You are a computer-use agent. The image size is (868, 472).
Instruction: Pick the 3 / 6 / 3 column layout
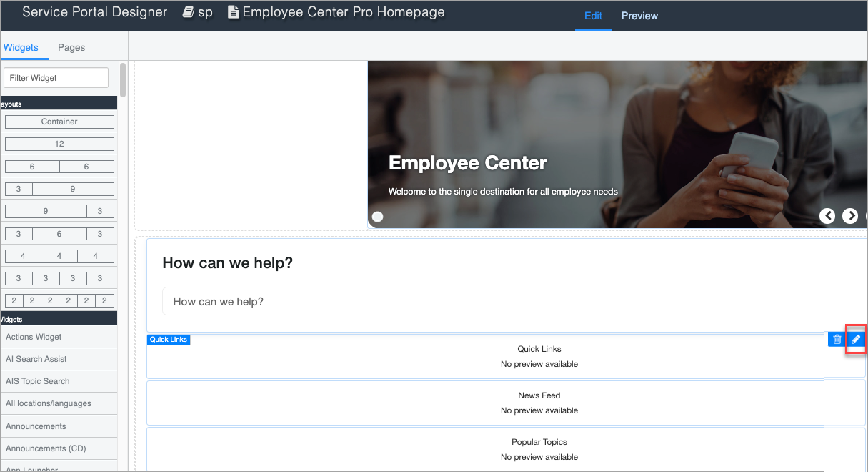[x=59, y=234]
